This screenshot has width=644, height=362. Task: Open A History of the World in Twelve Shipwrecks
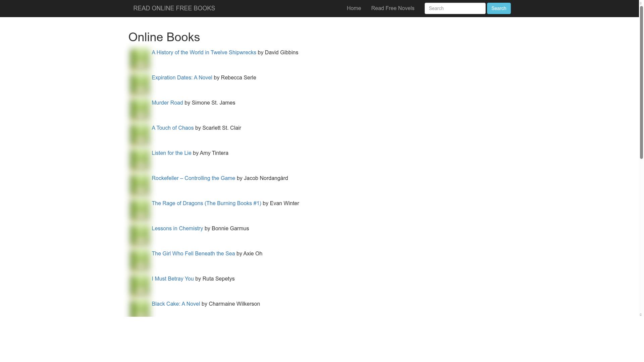pyautogui.click(x=204, y=52)
